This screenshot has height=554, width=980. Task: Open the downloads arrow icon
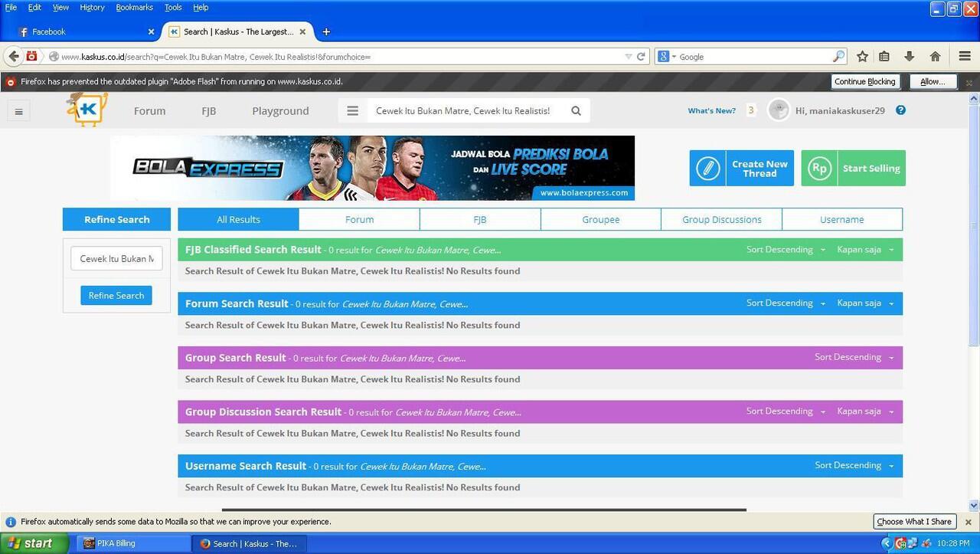[x=910, y=56]
